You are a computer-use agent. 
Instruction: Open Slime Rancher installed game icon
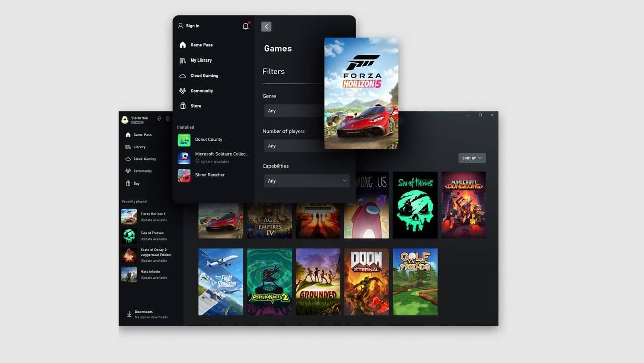tap(184, 175)
